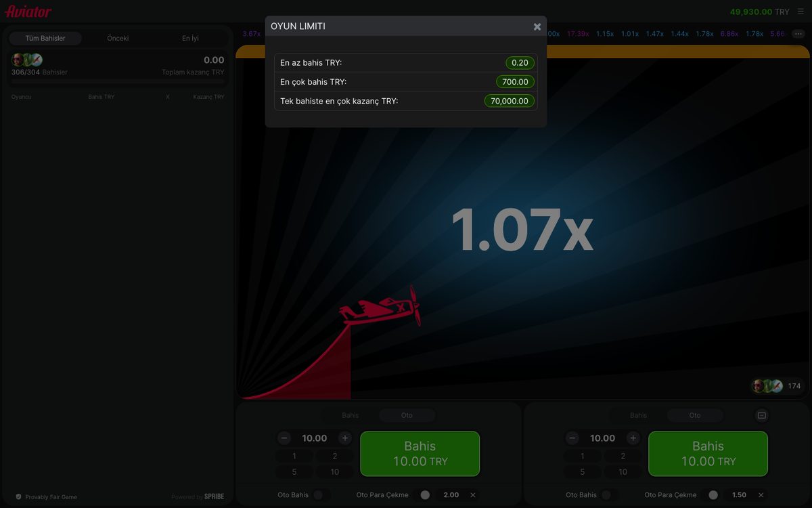Decrease the first bet panel amount with minus
The width and height of the screenshot is (812, 508).
click(x=284, y=438)
